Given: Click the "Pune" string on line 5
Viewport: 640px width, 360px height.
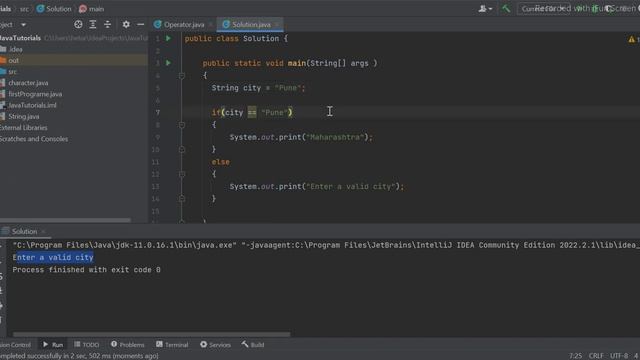Looking at the screenshot, I should pyautogui.click(x=288, y=88).
